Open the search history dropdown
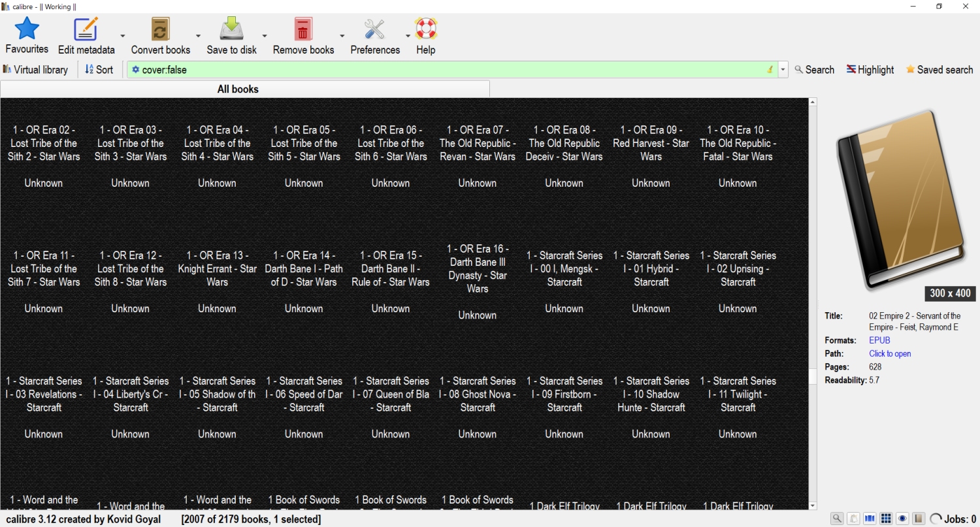The width and height of the screenshot is (980, 527). point(783,69)
